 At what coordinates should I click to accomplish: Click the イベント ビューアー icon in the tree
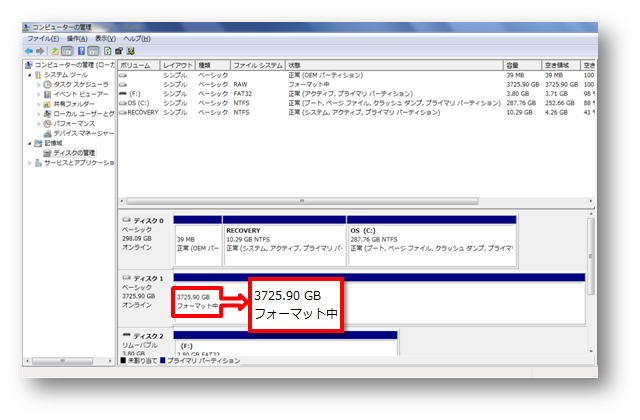[47, 94]
